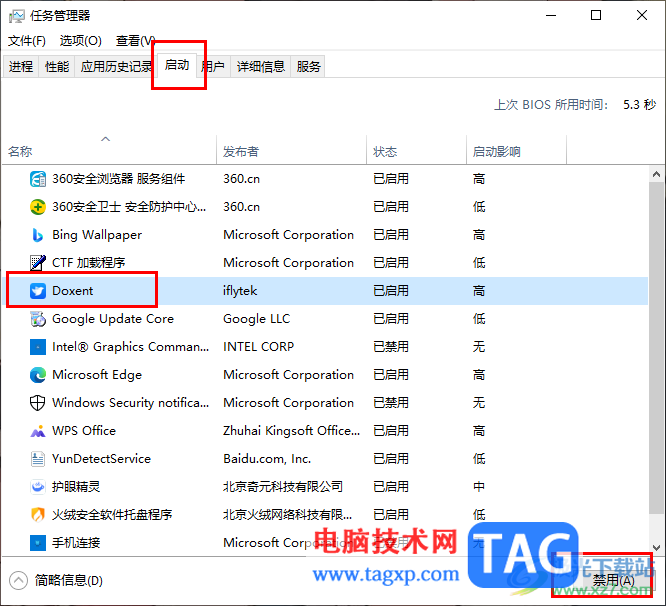The image size is (666, 606).
Task: Switch to the 用户 tab
Action: (x=214, y=66)
